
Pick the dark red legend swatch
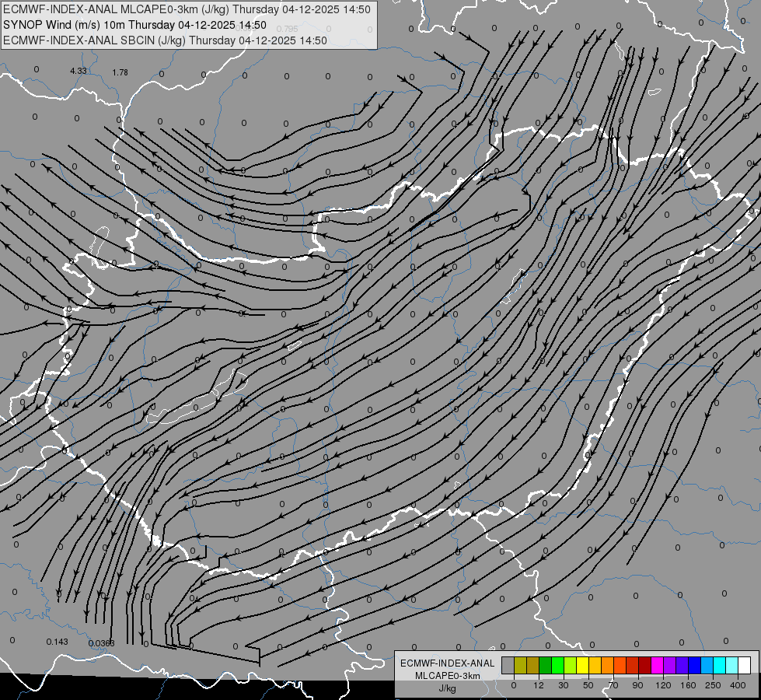click(644, 665)
